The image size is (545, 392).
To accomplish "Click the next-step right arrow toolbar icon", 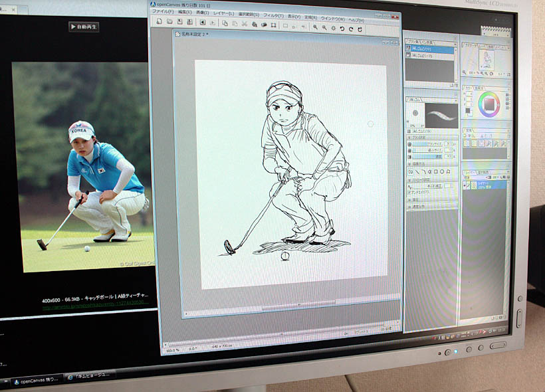I will [x=213, y=23].
